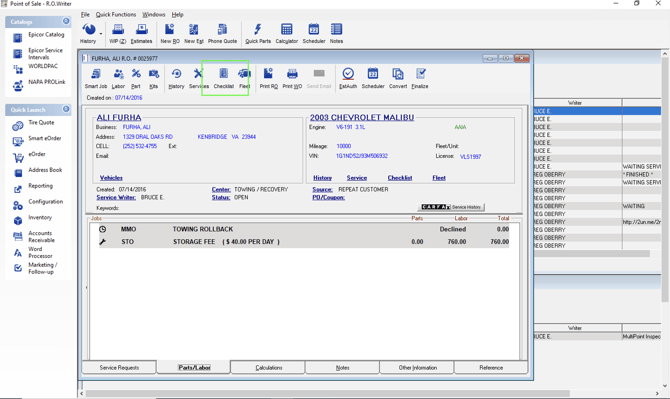The height and width of the screenshot is (399, 670).
Task: Switch to the Calculations tab
Action: point(269,367)
